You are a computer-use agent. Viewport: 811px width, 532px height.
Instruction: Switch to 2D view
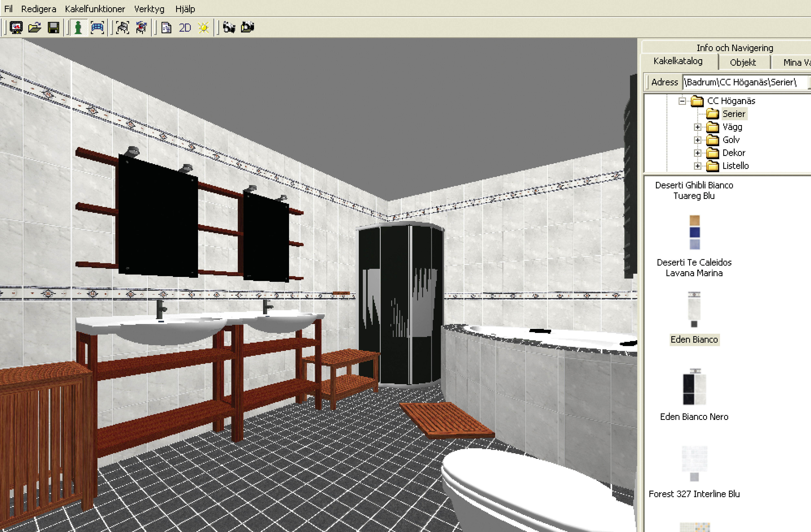pyautogui.click(x=185, y=28)
